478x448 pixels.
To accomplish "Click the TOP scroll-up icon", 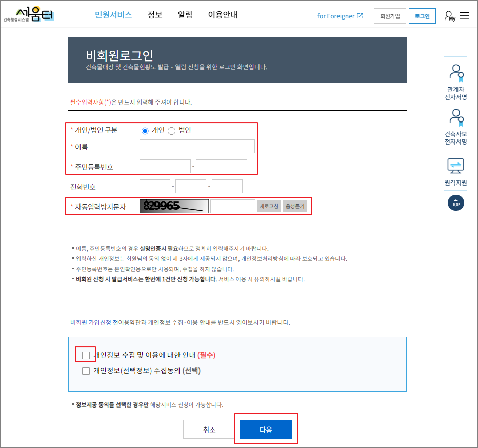I will [x=455, y=203].
